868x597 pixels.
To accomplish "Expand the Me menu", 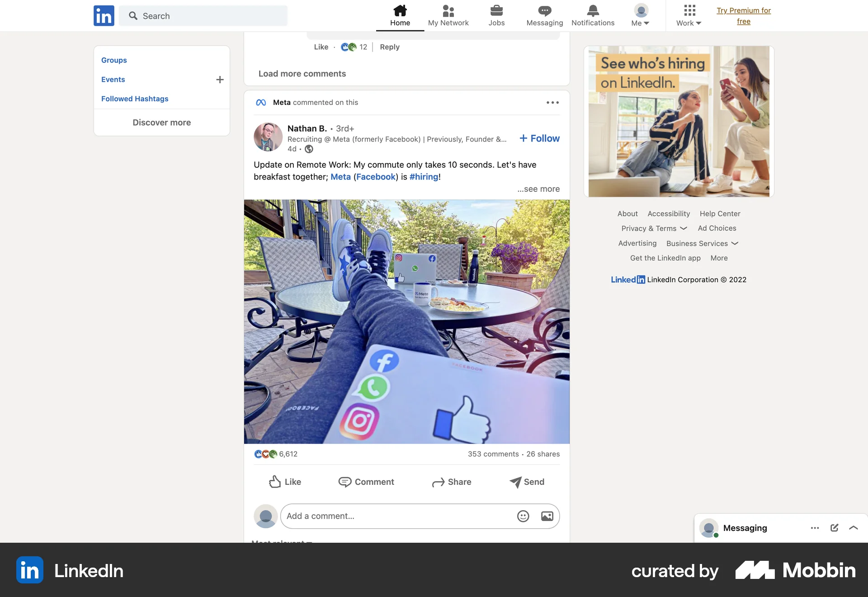I will [640, 16].
